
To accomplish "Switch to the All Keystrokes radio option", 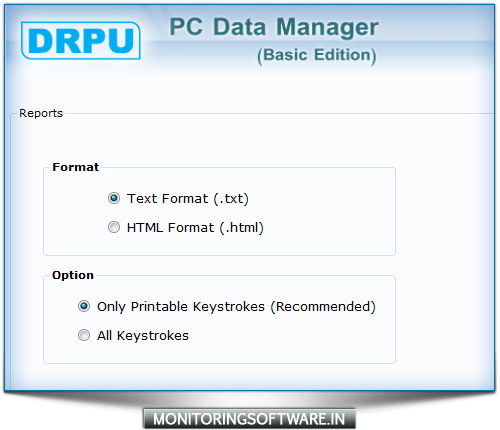I will (84, 335).
